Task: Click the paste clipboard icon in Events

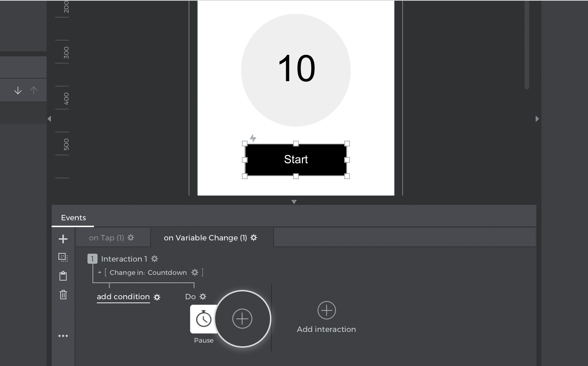Action: pyautogui.click(x=63, y=276)
